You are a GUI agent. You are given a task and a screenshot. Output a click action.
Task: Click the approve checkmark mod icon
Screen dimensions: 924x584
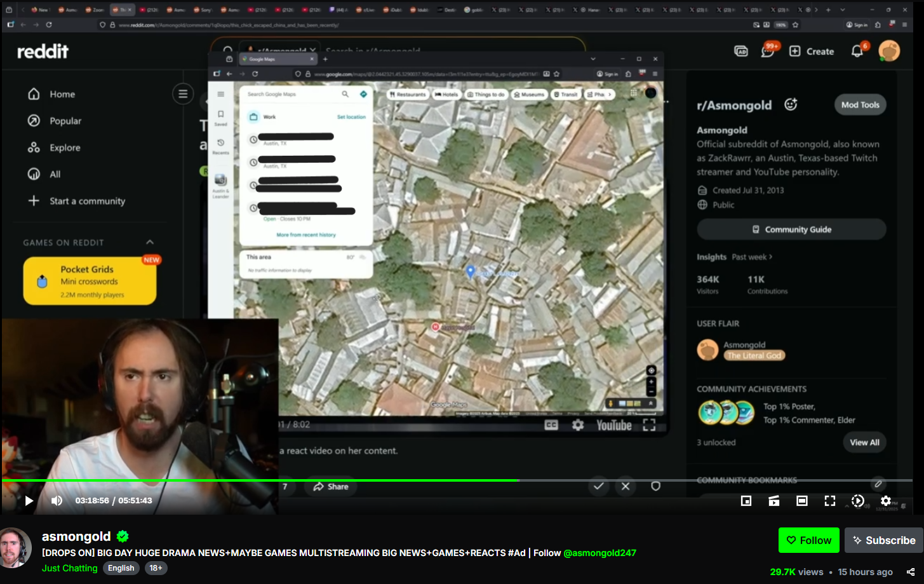[x=598, y=486]
